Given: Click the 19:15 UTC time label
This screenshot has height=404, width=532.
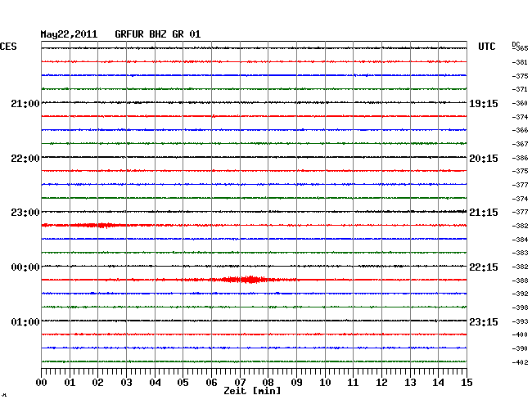Looking at the screenshot, I should tap(484, 104).
